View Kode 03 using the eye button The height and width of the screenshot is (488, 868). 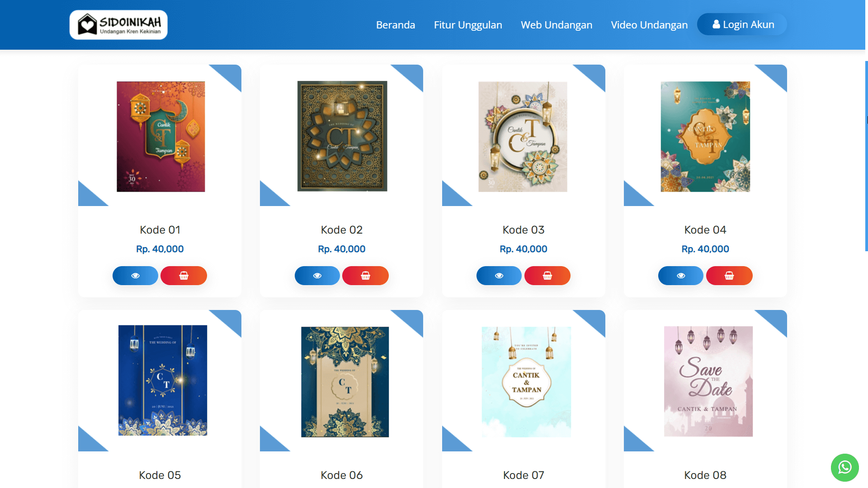[499, 276]
